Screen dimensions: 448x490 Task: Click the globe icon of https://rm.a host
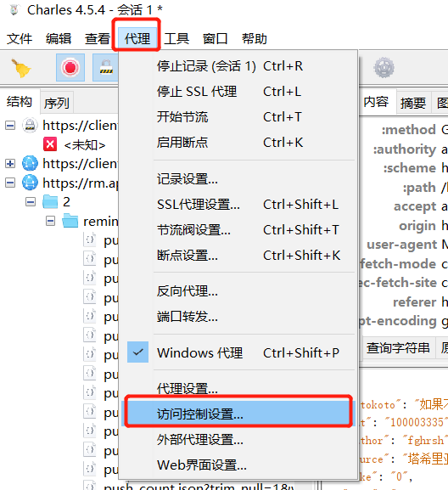30,183
